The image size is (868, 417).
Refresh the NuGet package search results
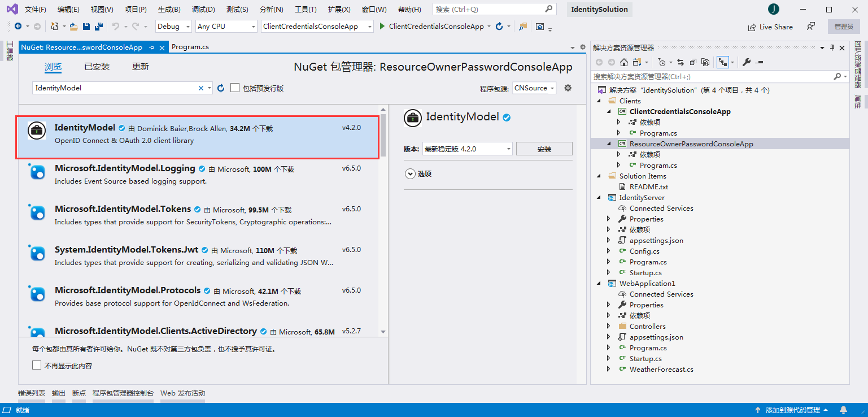coord(221,88)
